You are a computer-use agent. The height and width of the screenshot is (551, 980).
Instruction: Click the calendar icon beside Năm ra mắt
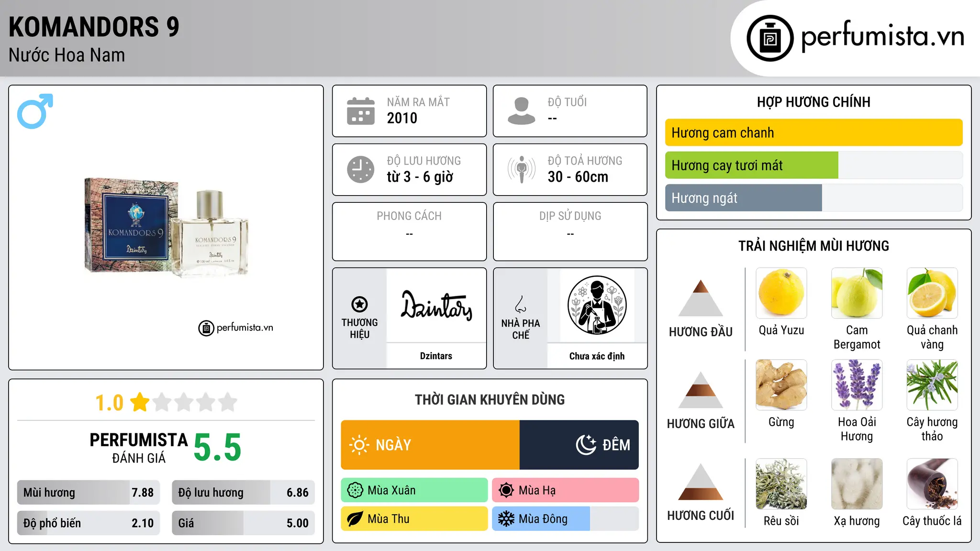click(361, 111)
